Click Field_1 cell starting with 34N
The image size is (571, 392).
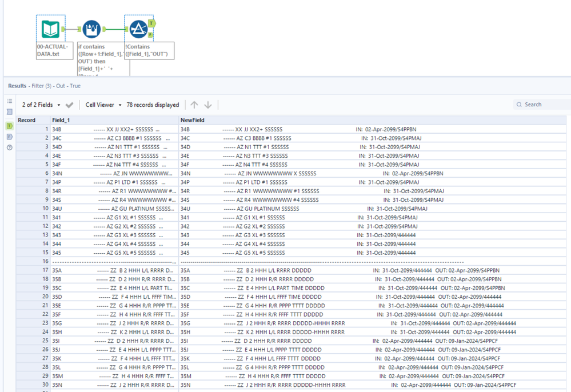pos(115,173)
